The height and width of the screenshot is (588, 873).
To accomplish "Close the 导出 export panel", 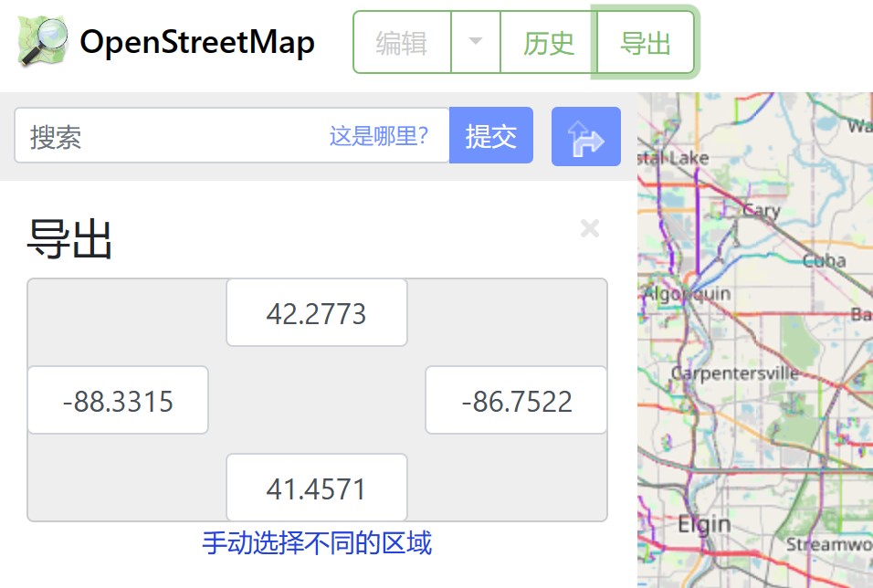I will [590, 228].
